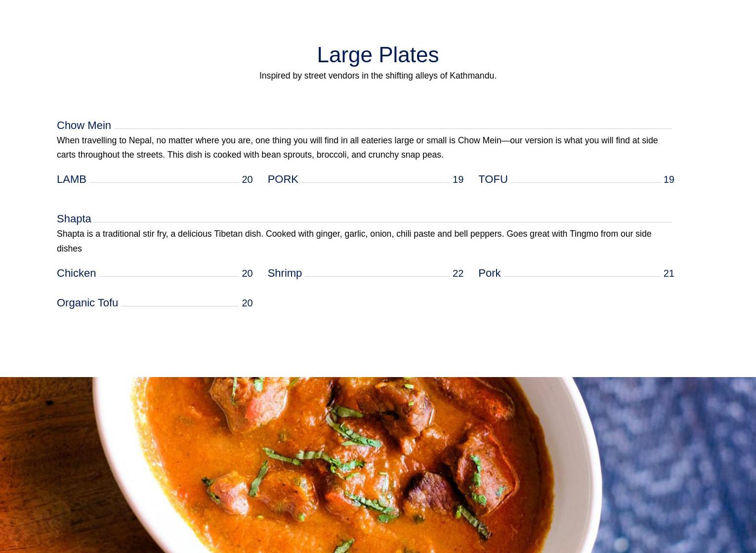
Task: Choose the LAMB chow mein option
Action: coord(71,179)
